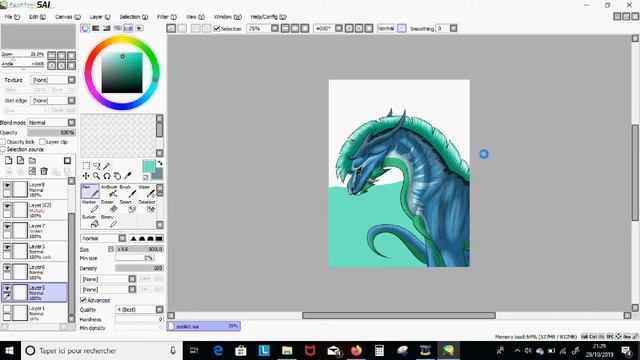Select the Selection source radio option
Screen dimensions: 640x360
coord(3,149)
